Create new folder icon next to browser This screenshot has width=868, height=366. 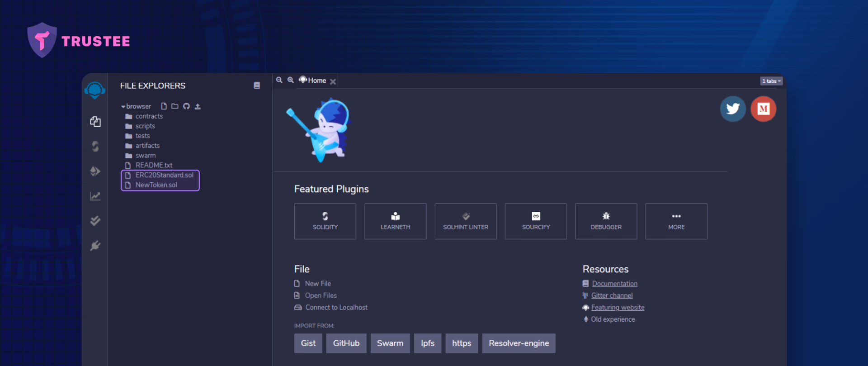pos(175,106)
